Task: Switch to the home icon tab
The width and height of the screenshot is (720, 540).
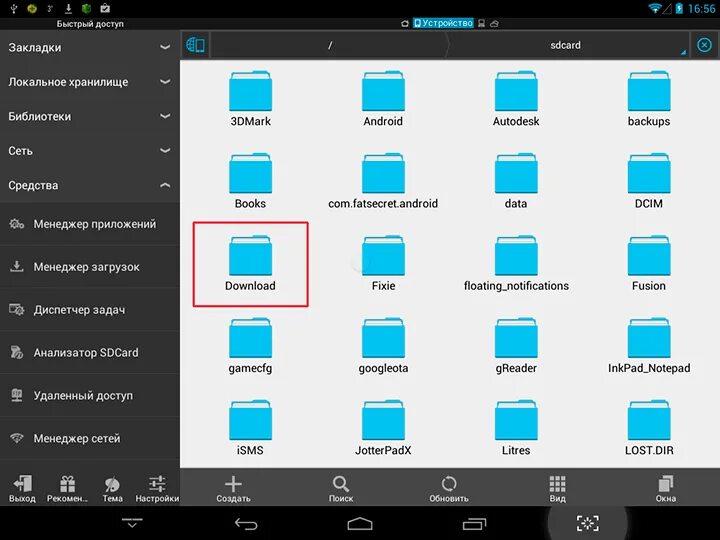Action: 405,23
